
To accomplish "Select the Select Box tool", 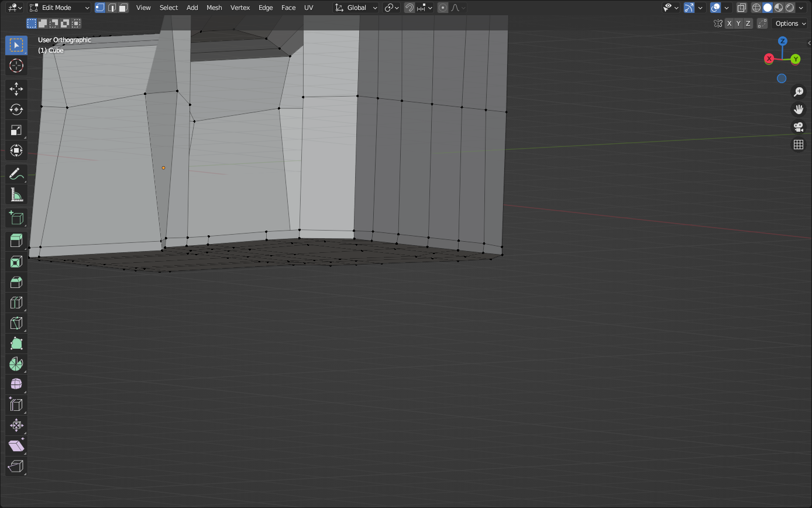I will 16,45.
